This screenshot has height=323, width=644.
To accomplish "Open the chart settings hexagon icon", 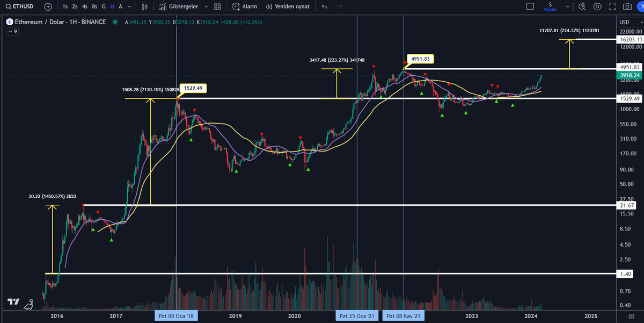I will click(x=597, y=6).
